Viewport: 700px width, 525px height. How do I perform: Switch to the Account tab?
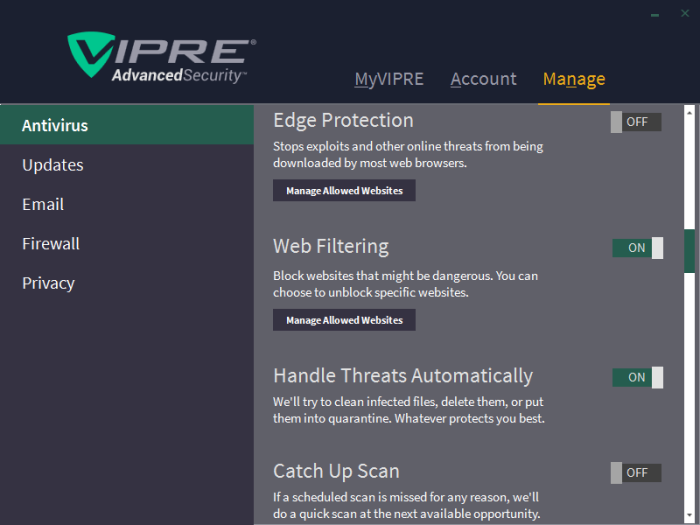483,79
